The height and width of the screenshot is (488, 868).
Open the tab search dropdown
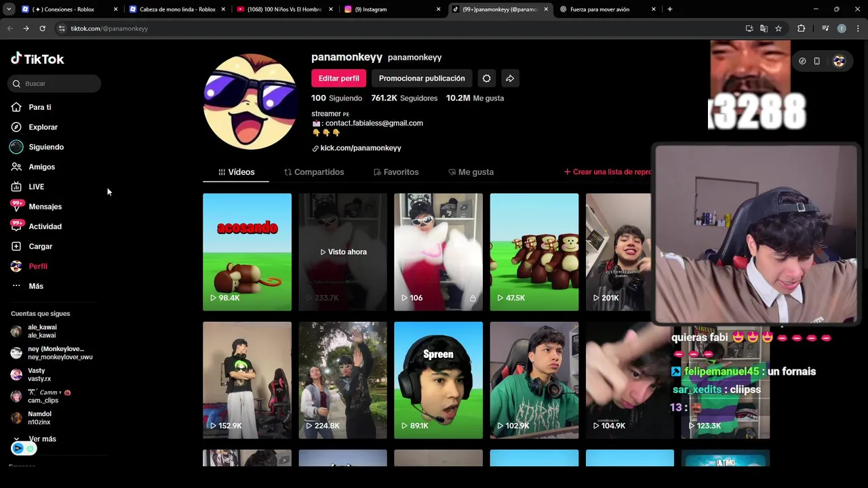8,9
